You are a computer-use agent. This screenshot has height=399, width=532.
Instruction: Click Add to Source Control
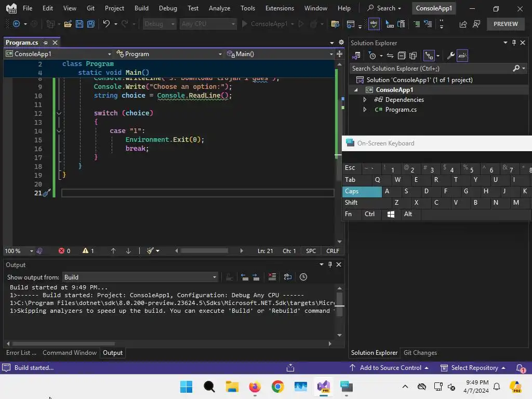tap(390, 368)
